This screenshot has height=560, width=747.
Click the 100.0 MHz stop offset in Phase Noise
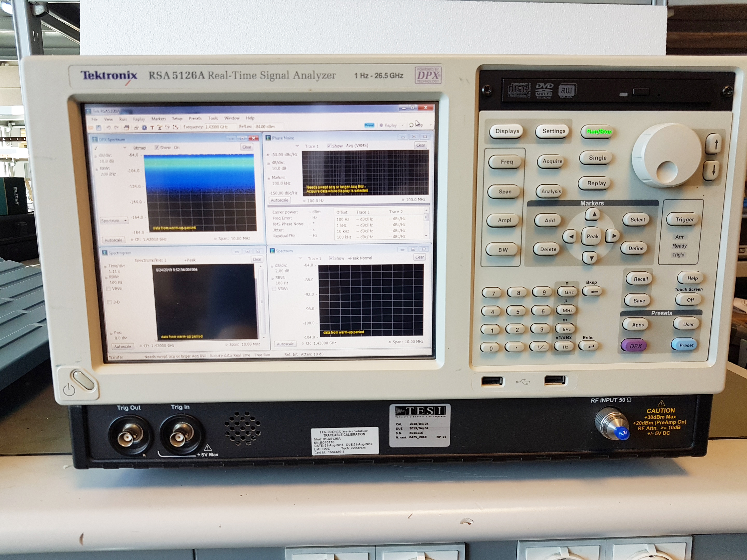pos(415,200)
